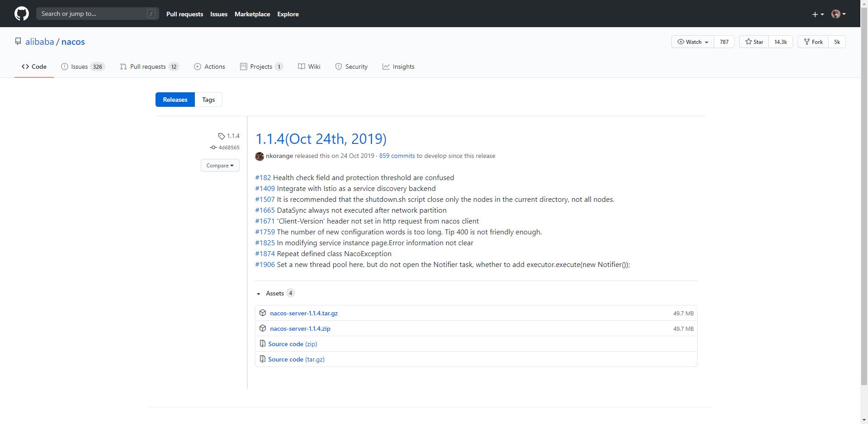Viewport: 868px width, 424px height.
Task: Open the 1.1.4 tag link
Action: pos(229,136)
